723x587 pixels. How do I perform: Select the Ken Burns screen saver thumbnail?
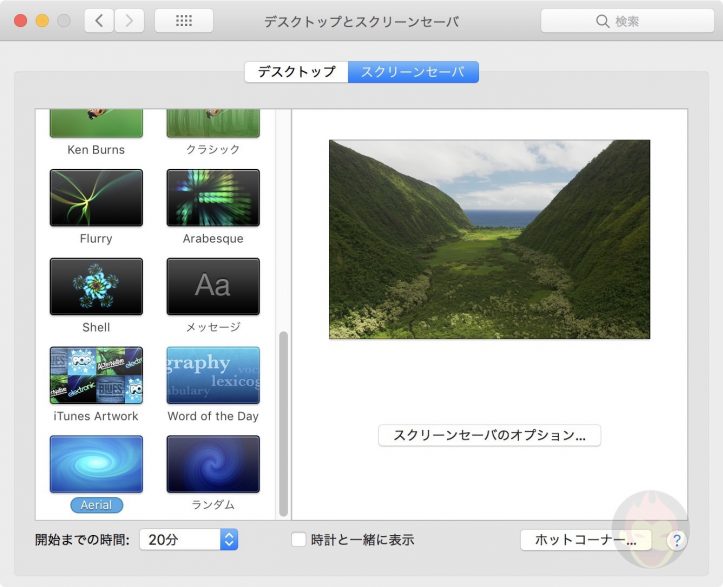pos(96,123)
